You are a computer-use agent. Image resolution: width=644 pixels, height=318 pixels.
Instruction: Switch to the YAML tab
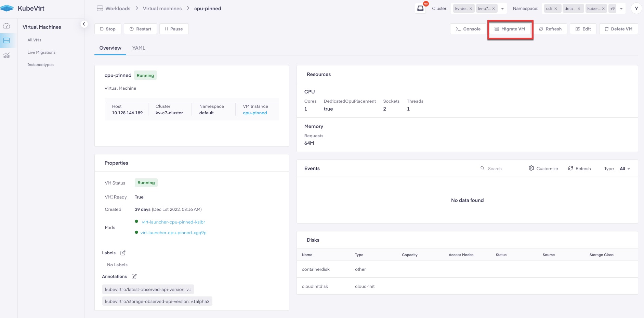(139, 48)
